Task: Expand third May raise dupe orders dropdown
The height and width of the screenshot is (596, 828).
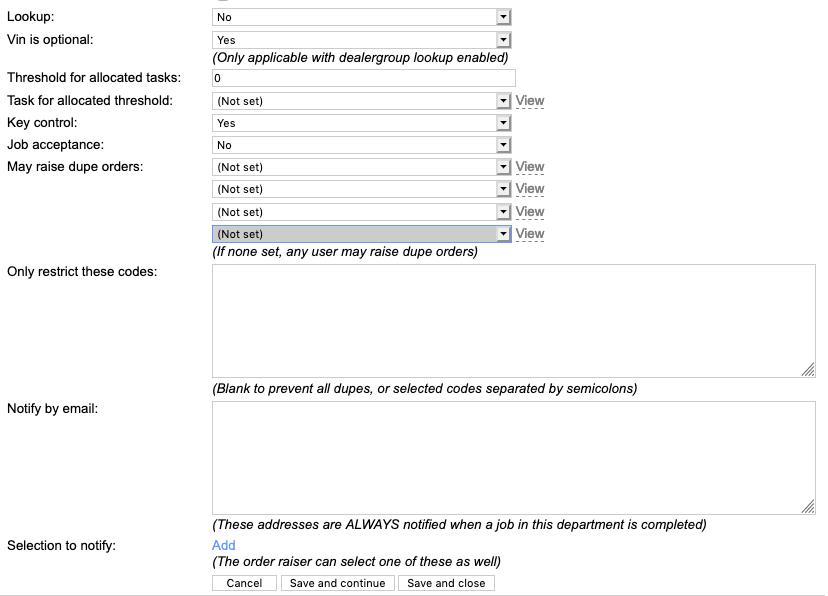Action: click(361, 212)
